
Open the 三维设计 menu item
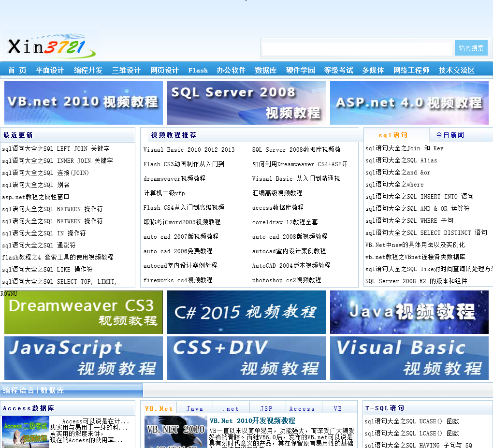coord(126,70)
